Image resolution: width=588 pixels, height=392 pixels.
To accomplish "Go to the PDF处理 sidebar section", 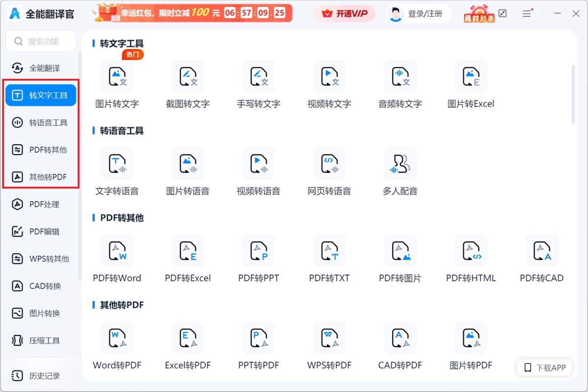I will [41, 205].
